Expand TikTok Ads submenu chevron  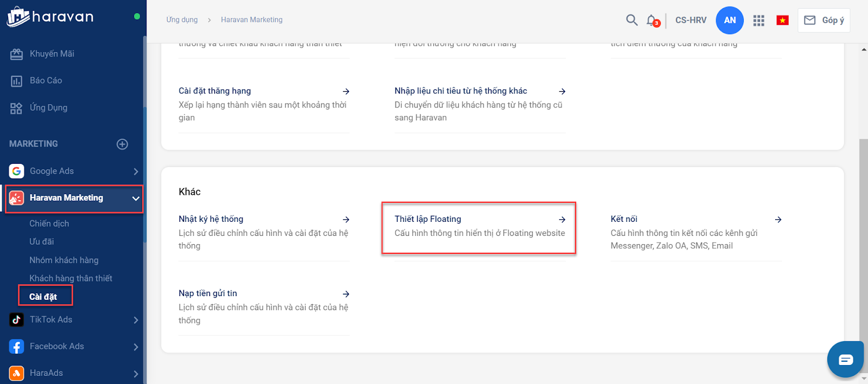point(136,320)
